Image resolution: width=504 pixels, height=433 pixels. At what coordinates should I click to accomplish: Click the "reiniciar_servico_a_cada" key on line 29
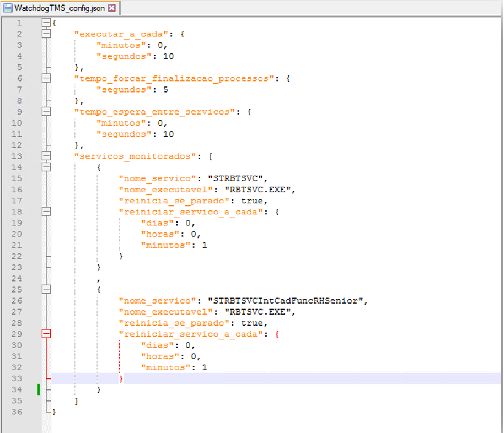coord(191,334)
